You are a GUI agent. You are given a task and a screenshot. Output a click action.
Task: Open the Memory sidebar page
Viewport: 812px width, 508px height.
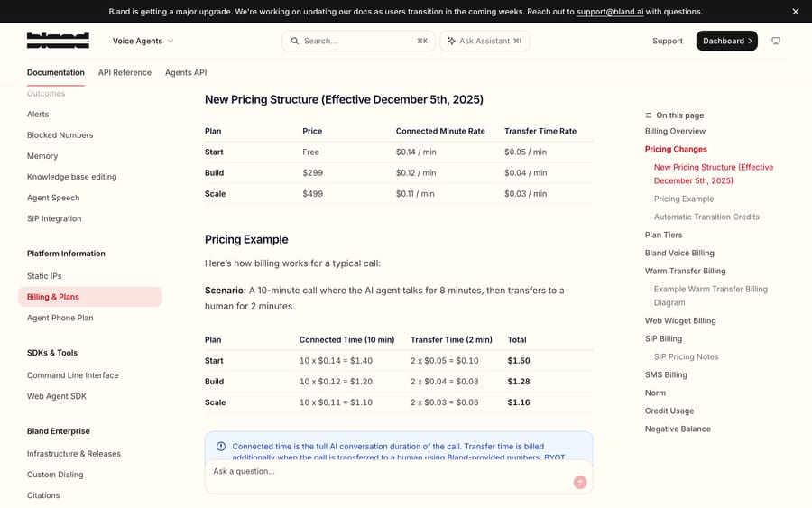pyautogui.click(x=42, y=156)
